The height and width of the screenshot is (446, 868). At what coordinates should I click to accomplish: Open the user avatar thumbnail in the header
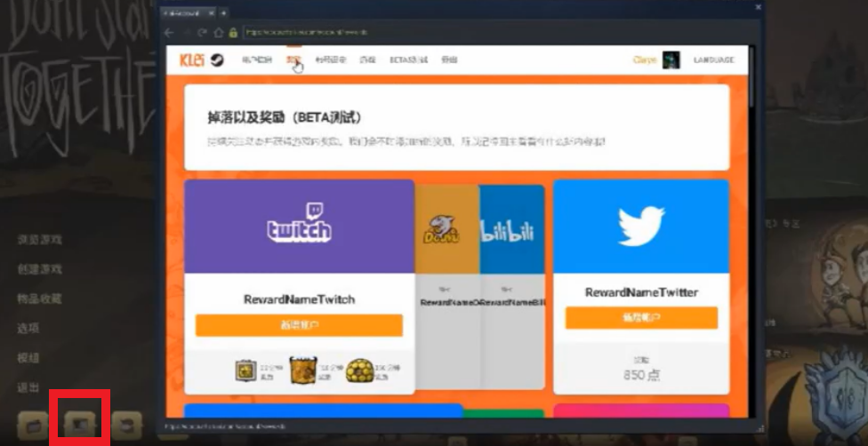click(671, 60)
